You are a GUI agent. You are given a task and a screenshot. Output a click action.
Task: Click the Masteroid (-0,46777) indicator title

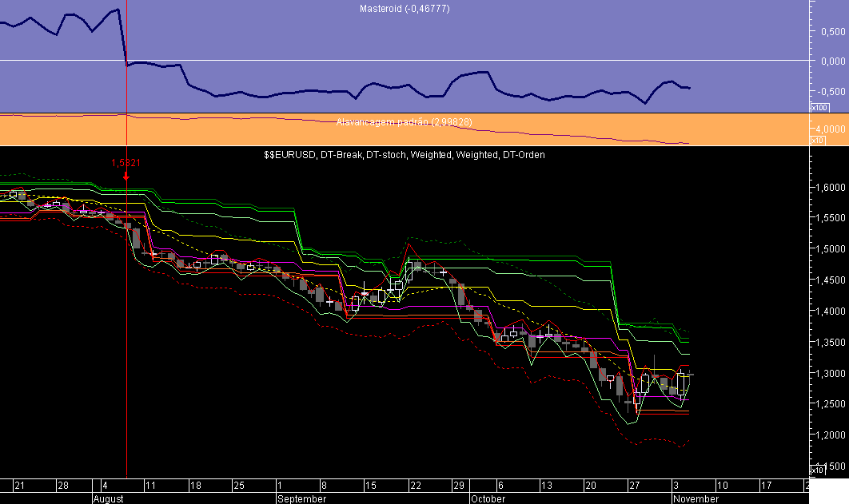pos(405,9)
